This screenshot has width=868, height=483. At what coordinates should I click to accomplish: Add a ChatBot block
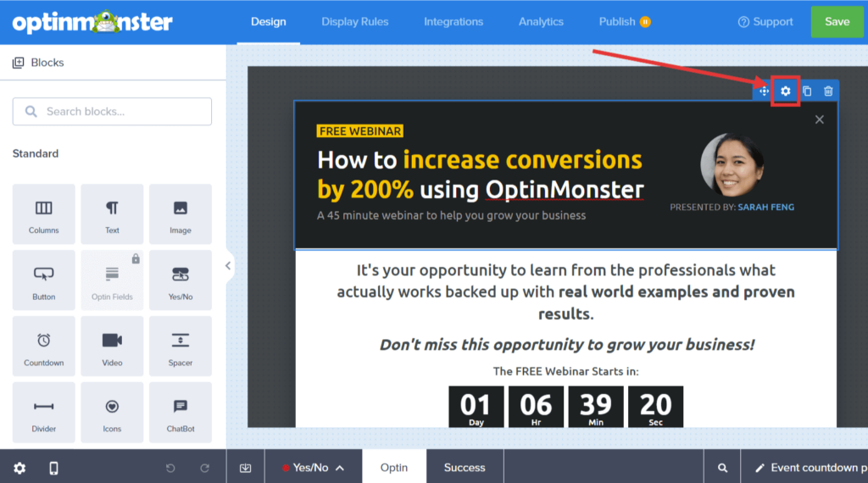pos(181,412)
